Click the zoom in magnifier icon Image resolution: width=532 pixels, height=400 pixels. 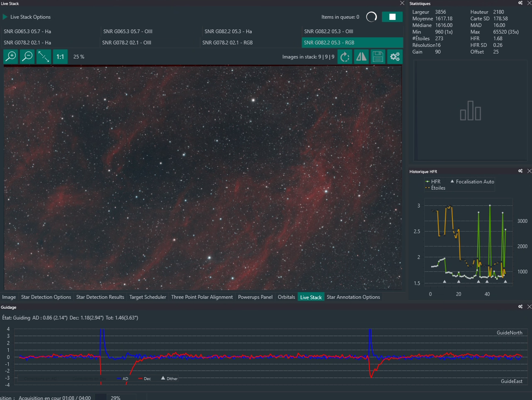11,56
